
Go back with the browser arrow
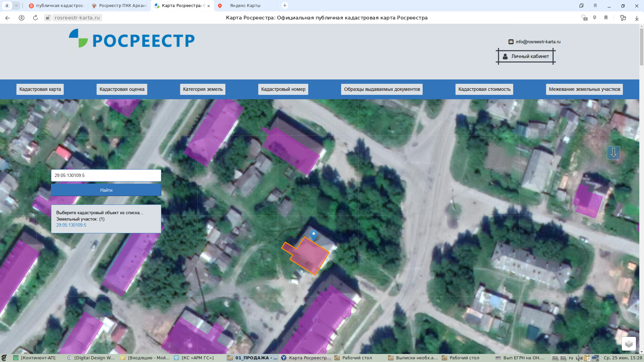[x=7, y=18]
